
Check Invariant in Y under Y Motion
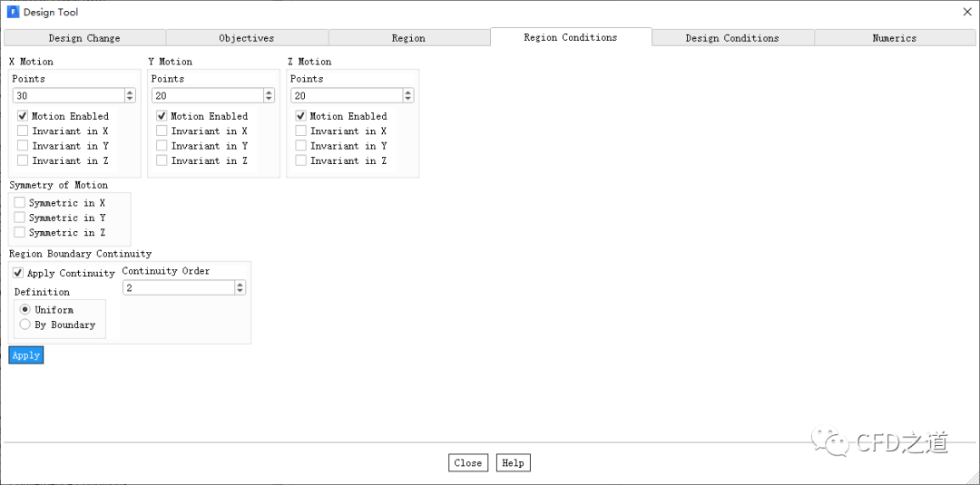(162, 146)
